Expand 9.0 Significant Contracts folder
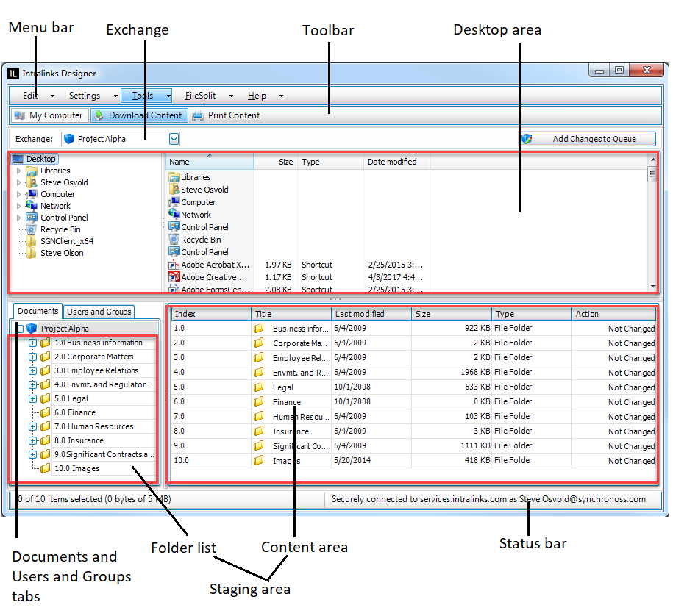Screen dimensions: 673x616 pos(32,454)
